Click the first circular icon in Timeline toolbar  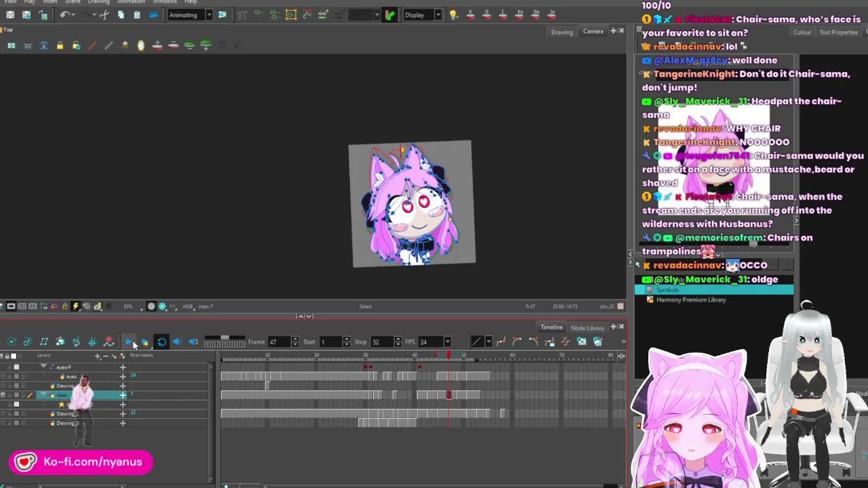pos(12,342)
